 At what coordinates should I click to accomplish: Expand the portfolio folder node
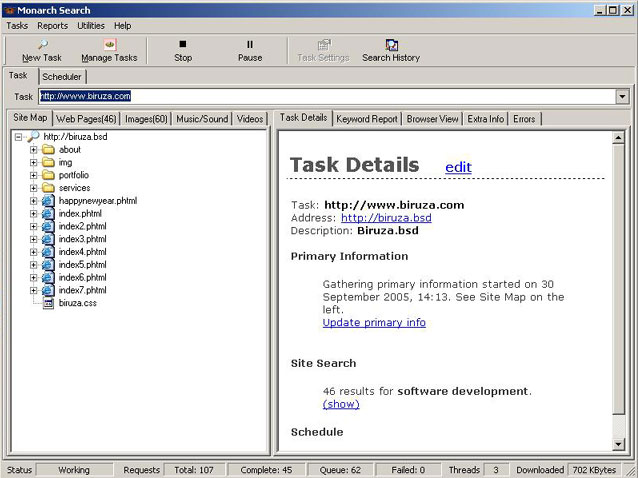coord(34,175)
